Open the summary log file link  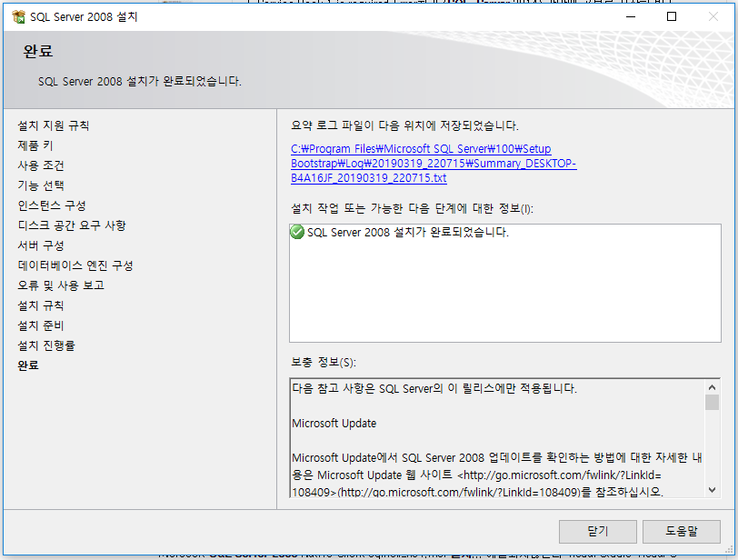(x=434, y=164)
